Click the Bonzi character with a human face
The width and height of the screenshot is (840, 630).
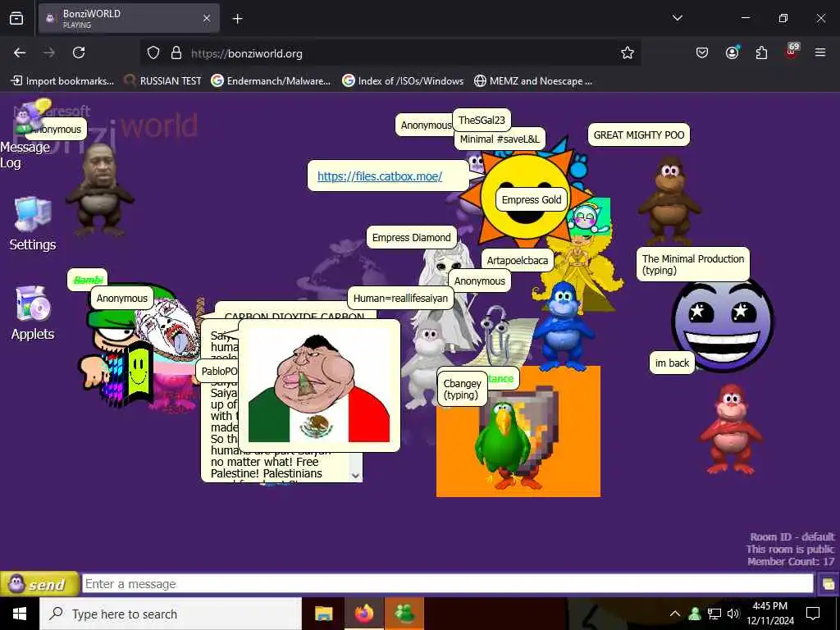(99, 189)
